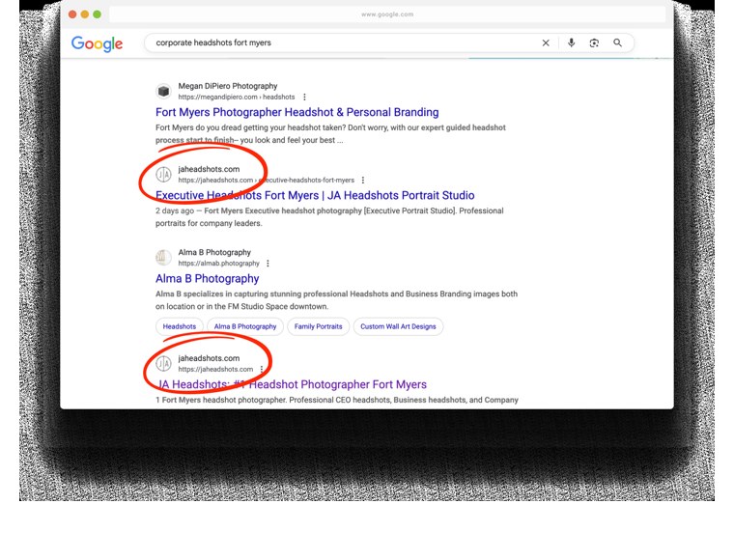The image size is (734, 560).
Task: Click jaheadshots.com name on Executive Headshots result
Action: 209,169
